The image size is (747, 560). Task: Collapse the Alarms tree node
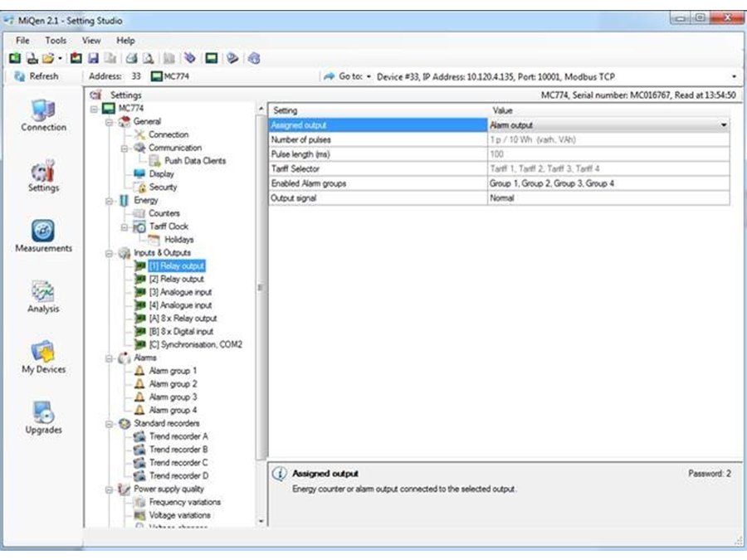click(x=110, y=358)
